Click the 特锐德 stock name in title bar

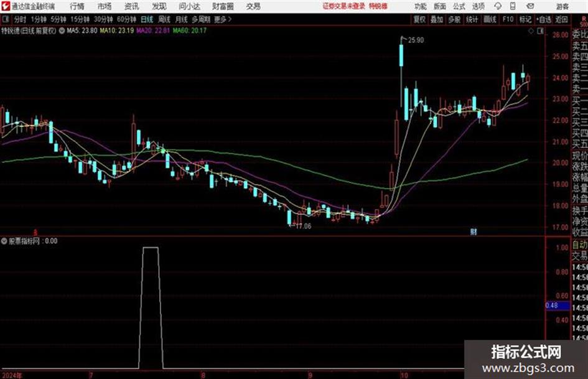378,6
